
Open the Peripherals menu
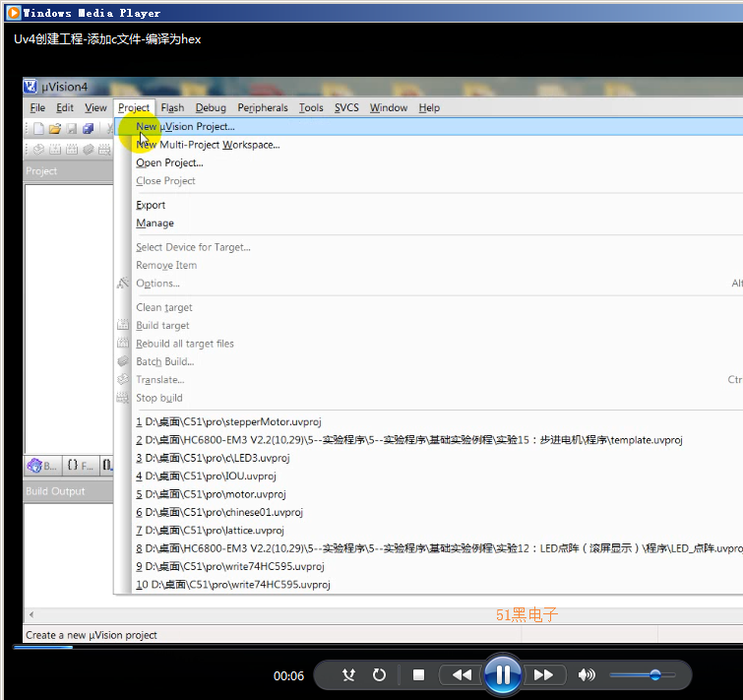tap(263, 108)
